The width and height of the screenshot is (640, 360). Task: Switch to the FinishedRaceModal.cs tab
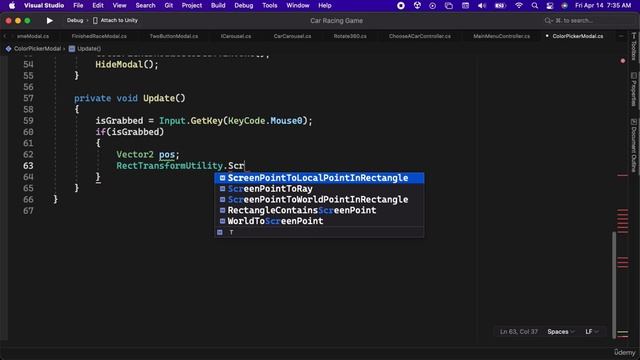[x=99, y=36]
